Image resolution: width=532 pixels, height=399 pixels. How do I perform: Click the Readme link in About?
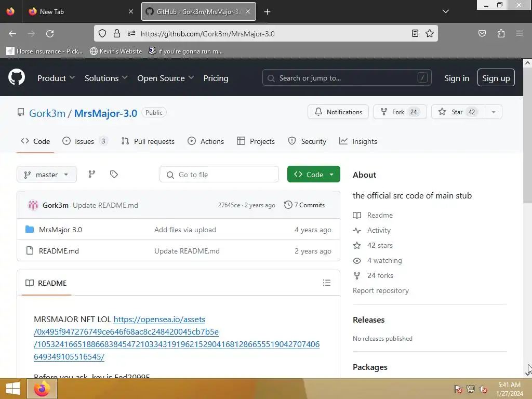point(373,215)
